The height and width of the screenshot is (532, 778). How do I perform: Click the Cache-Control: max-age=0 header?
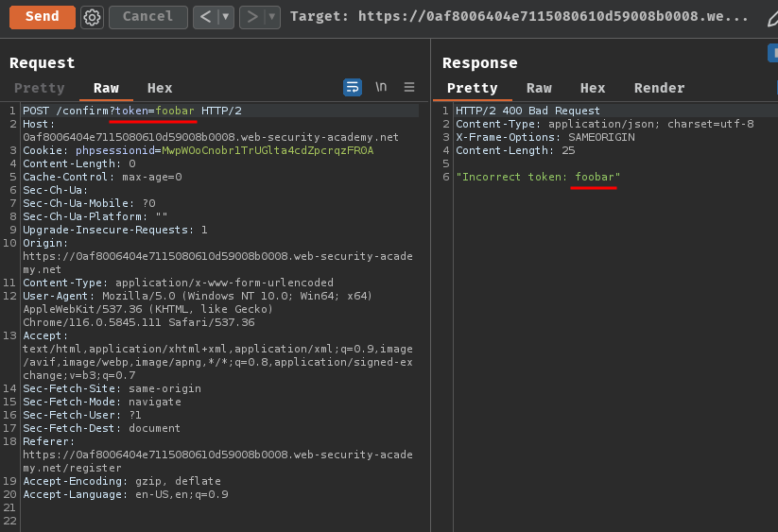[x=102, y=177]
